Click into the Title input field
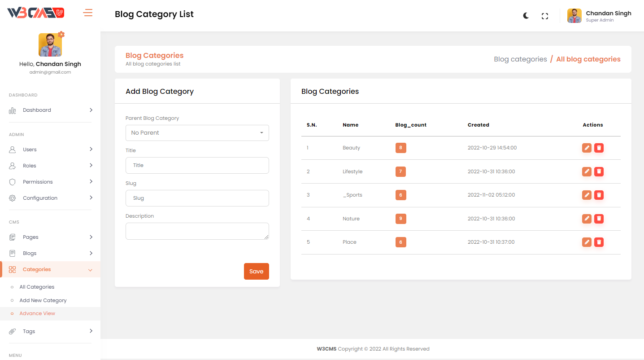This screenshot has width=644, height=360. [197, 165]
